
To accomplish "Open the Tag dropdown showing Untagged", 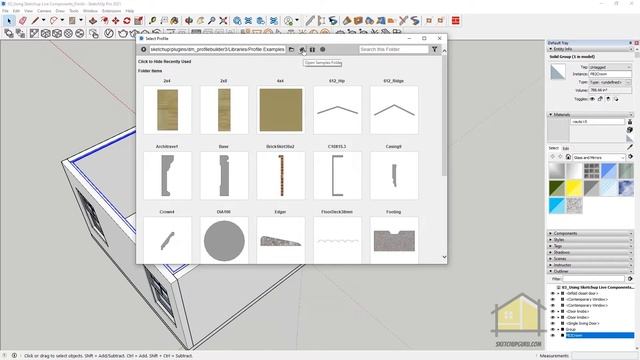I will tap(610, 67).
